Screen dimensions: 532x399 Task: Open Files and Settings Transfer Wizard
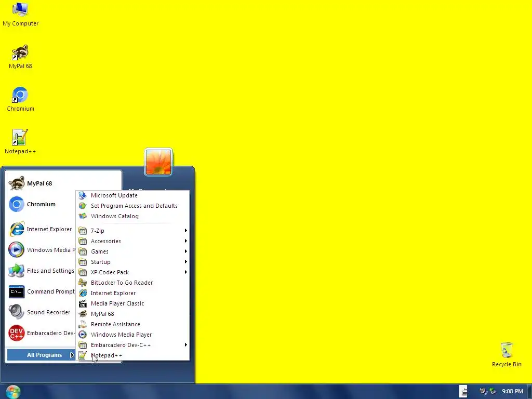(42, 271)
